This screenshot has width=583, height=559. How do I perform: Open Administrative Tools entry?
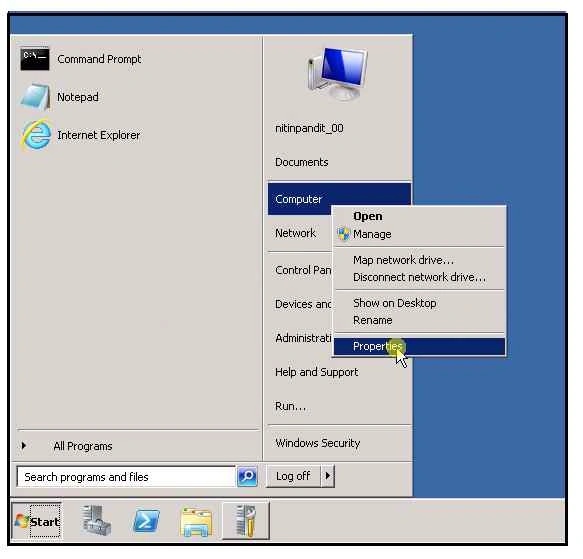[x=303, y=338]
